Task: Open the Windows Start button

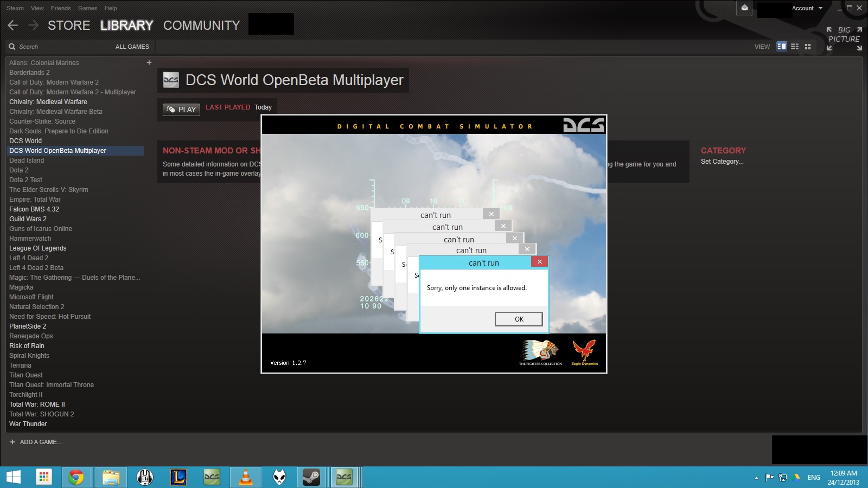Action: [13, 477]
